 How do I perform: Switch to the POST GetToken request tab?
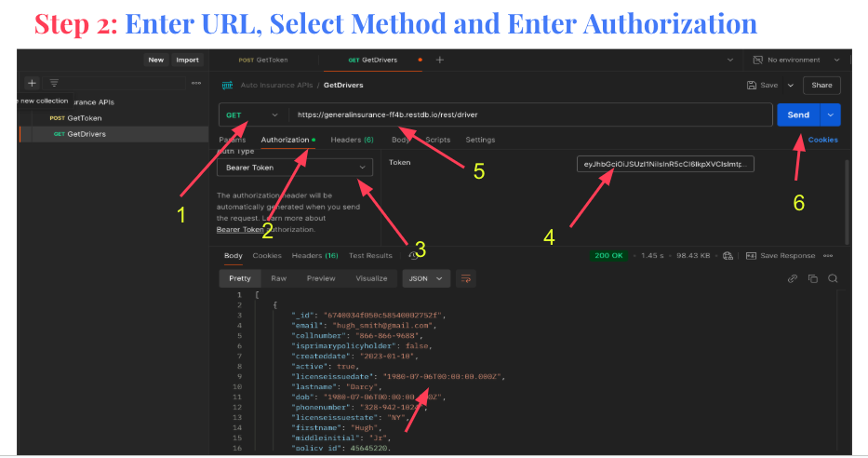click(x=263, y=60)
